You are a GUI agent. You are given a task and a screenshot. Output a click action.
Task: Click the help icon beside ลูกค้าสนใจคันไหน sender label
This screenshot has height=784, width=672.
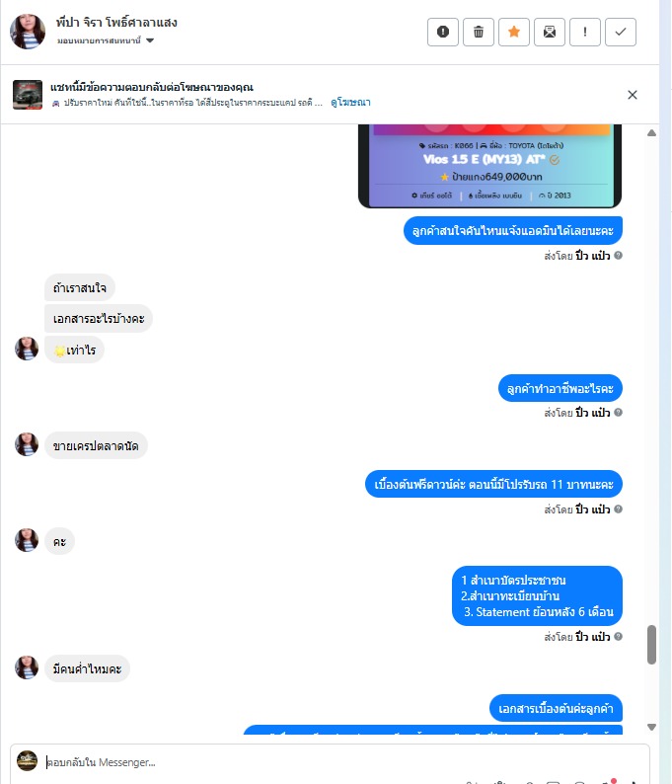pos(618,256)
